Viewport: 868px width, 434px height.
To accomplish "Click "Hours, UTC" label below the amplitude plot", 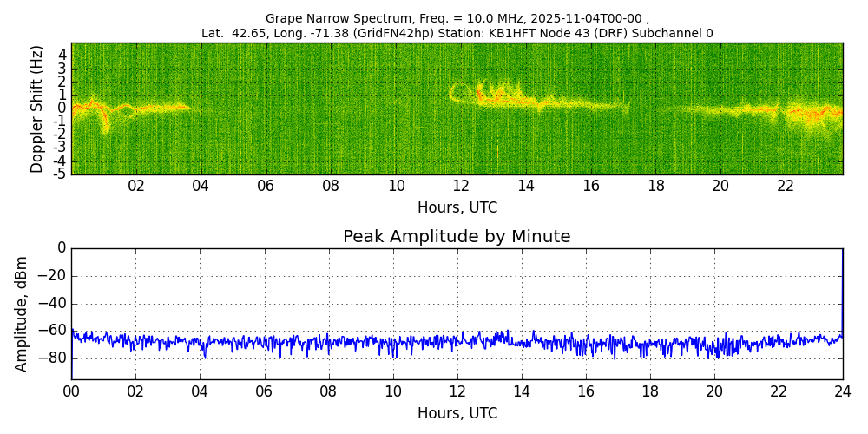I will coord(457,413).
